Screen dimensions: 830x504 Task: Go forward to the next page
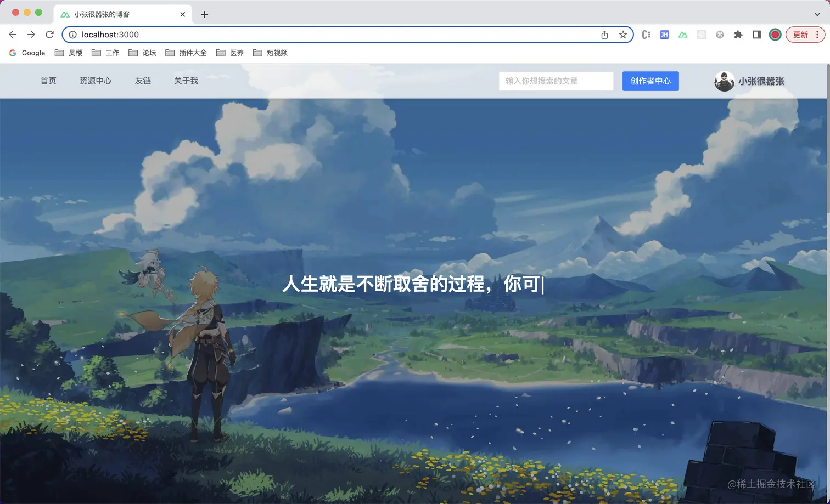coord(31,35)
